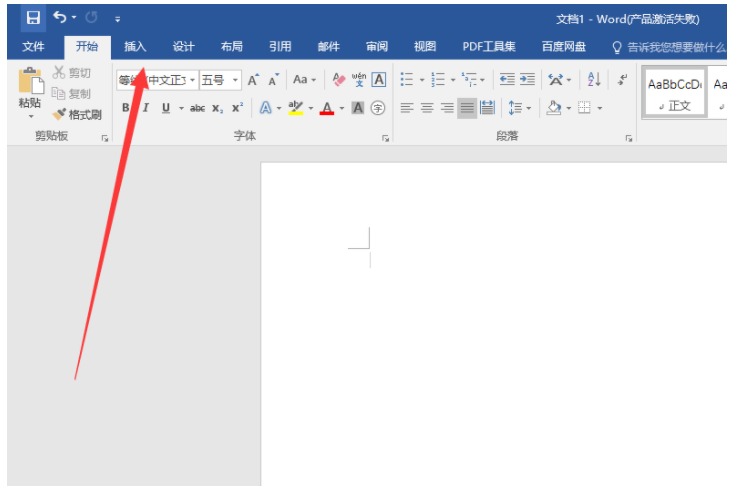This screenshot has width=736, height=491.
Task: Click the Cut (剪切) scissors icon
Action: coord(60,73)
